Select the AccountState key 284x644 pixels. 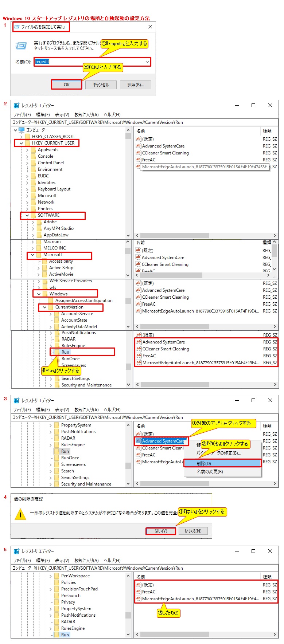tap(74, 320)
